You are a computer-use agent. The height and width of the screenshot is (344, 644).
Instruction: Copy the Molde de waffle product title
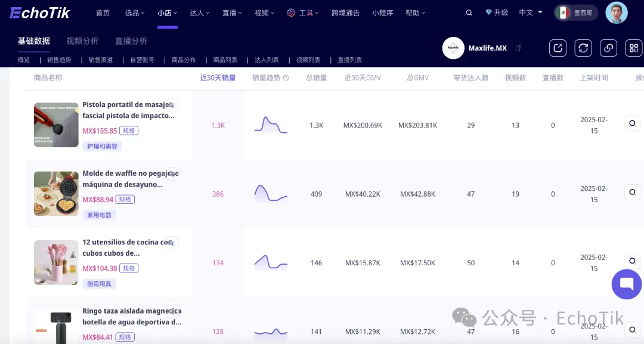click(172, 173)
